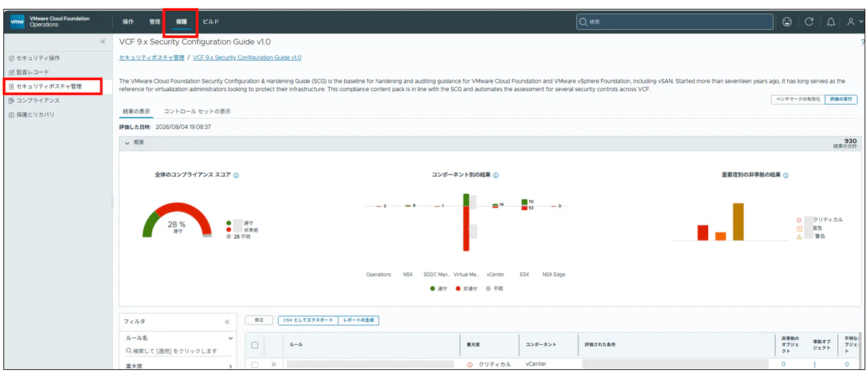868x374 pixels.
Task: Expand the 重大度 filter section
Action: pyautogui.click(x=230, y=367)
